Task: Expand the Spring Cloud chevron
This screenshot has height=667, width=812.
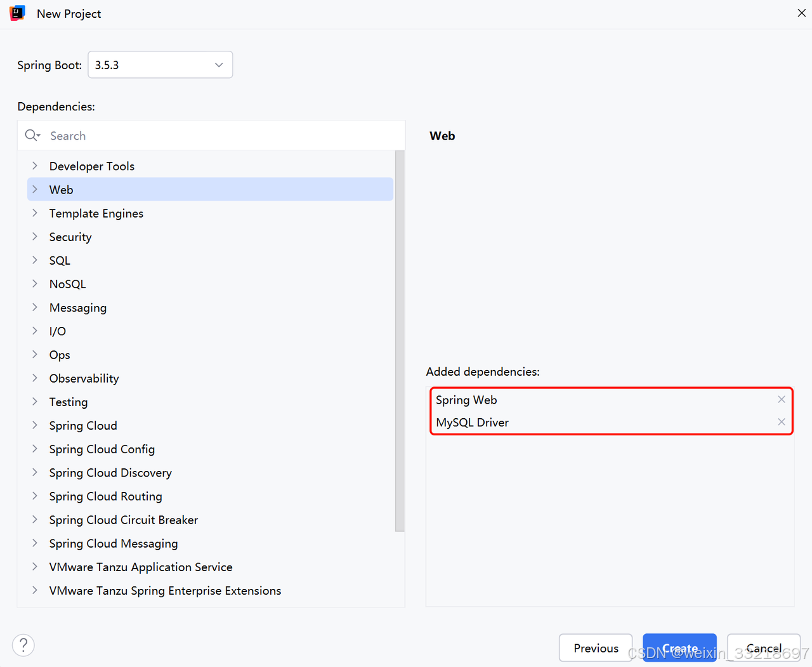Action: [35, 425]
